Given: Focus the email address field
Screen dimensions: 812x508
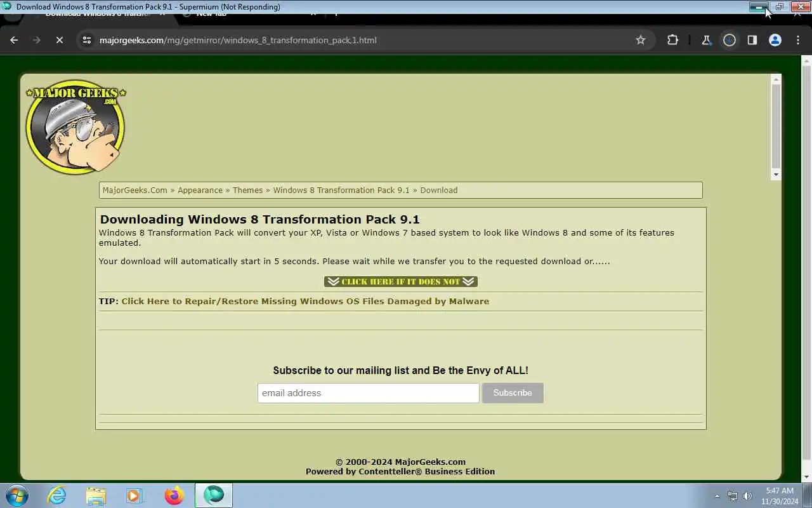Looking at the screenshot, I should click(x=369, y=393).
